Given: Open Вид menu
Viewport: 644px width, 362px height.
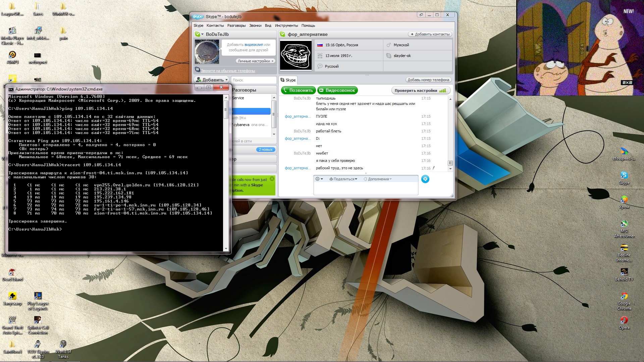Looking at the screenshot, I should point(268,25).
